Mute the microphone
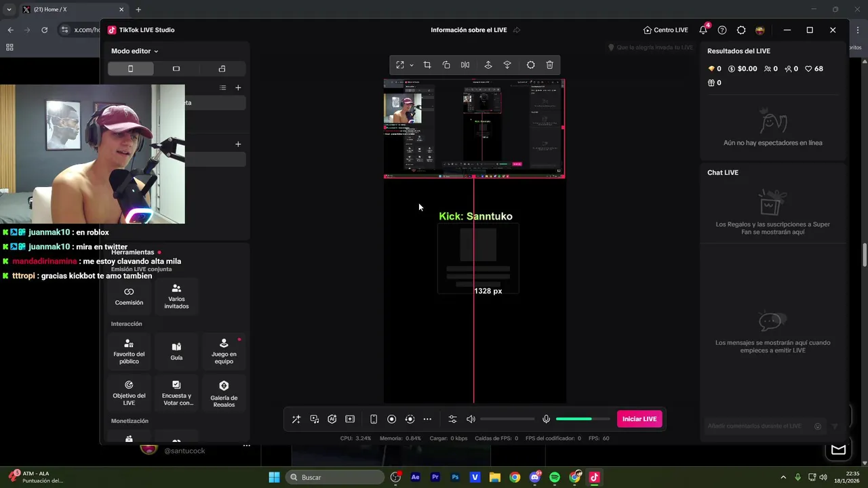The image size is (868, 488). (546, 419)
